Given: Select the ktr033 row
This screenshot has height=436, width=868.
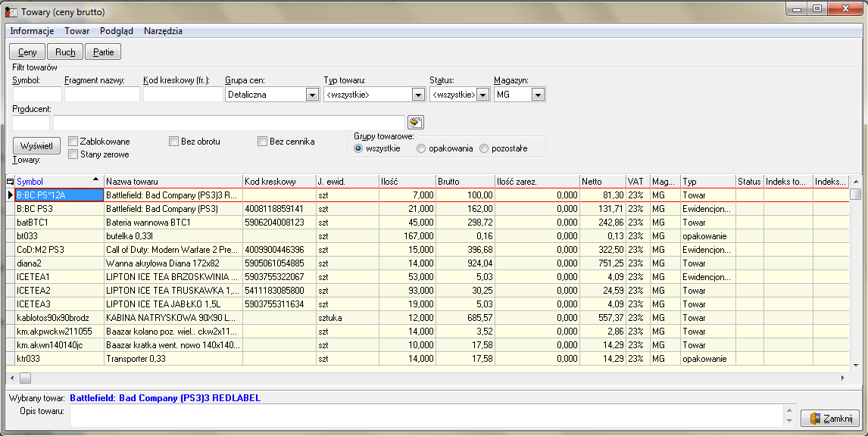Looking at the screenshot, I should (x=426, y=359).
